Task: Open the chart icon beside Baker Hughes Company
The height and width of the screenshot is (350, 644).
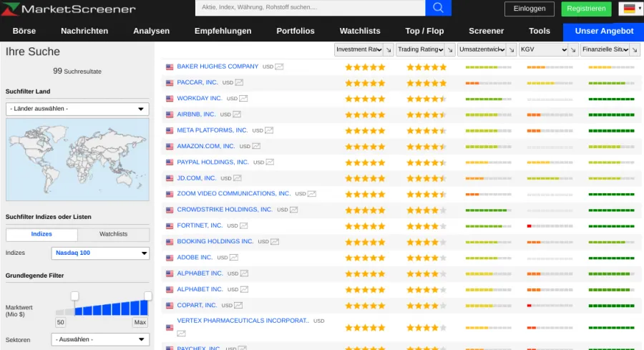Action: 279,67
